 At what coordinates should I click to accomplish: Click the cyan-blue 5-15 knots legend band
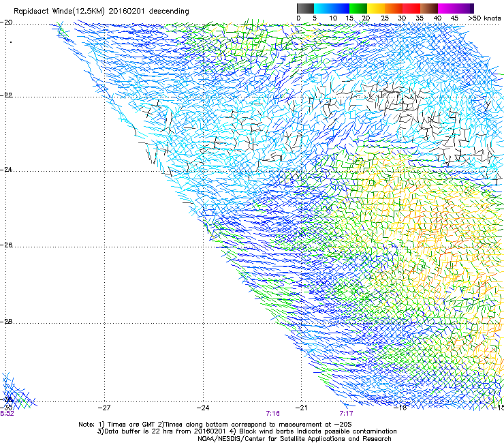coord(332,8)
